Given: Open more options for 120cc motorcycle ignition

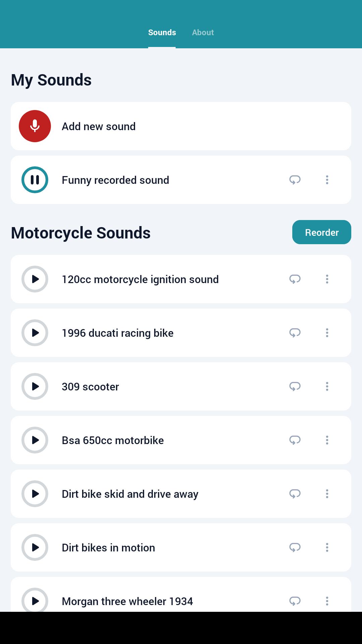Looking at the screenshot, I should pyautogui.click(x=327, y=279).
